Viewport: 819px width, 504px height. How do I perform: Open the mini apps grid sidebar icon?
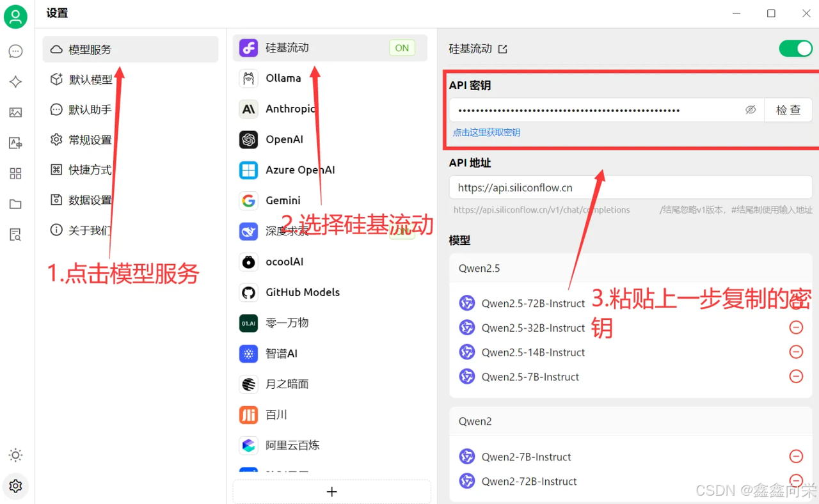pyautogui.click(x=15, y=173)
